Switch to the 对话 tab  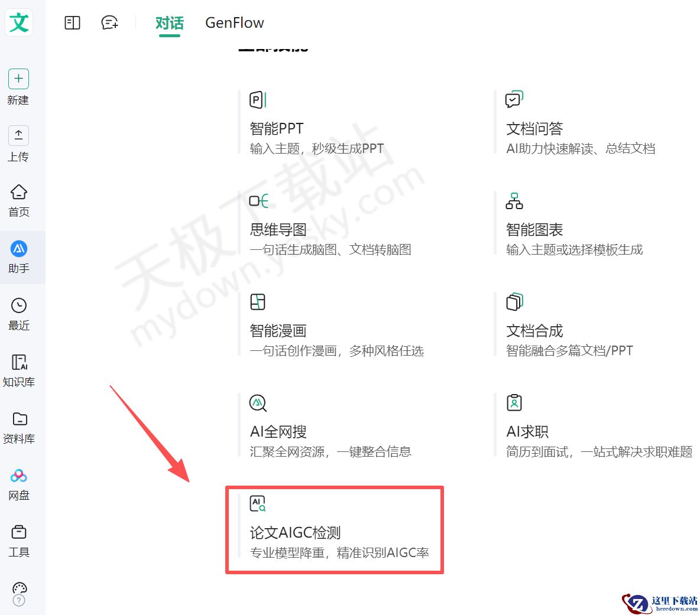[x=169, y=23]
